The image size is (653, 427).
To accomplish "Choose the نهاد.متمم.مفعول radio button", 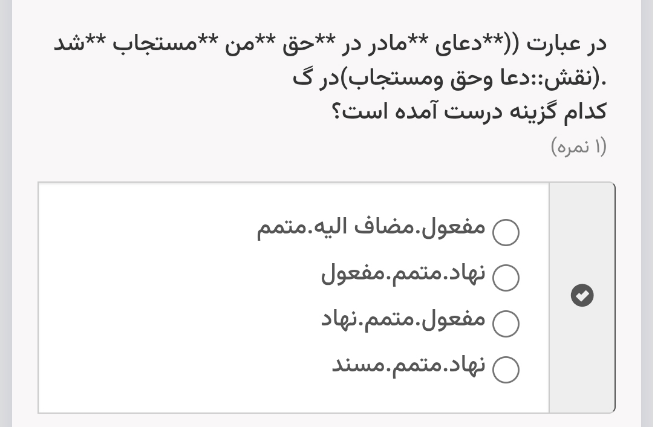I will point(506,277).
